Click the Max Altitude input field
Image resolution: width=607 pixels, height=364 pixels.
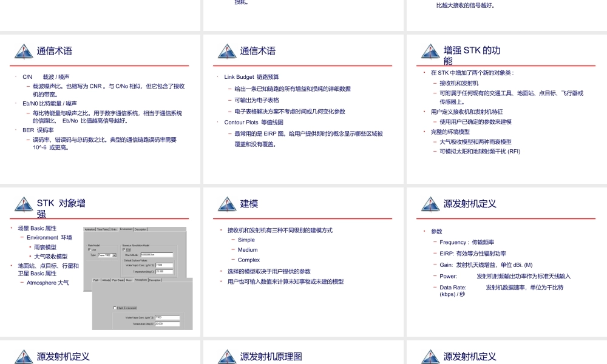(x=157, y=255)
